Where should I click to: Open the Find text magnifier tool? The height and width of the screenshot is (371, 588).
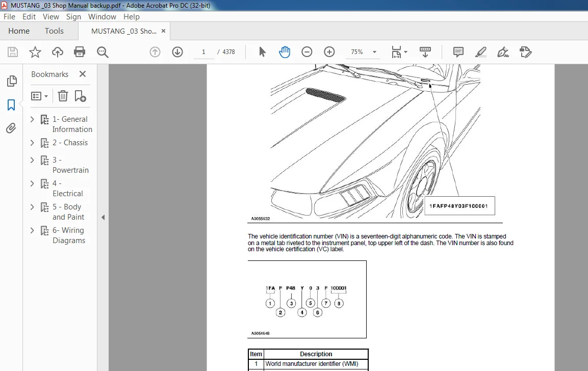coord(103,51)
